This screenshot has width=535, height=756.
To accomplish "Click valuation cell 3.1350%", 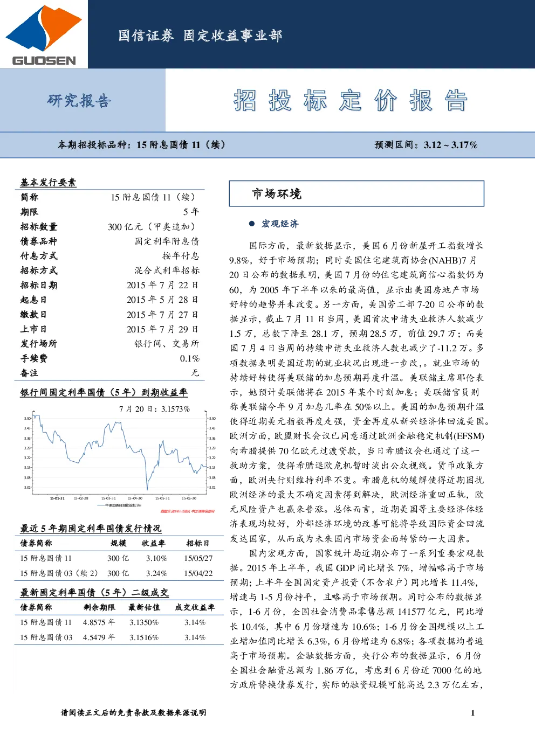I will point(144,622).
